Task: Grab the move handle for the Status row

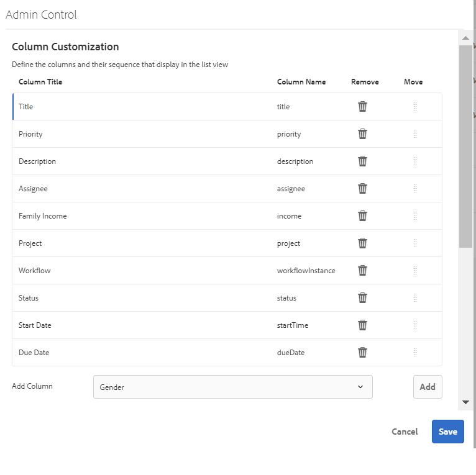Action: coord(415,298)
